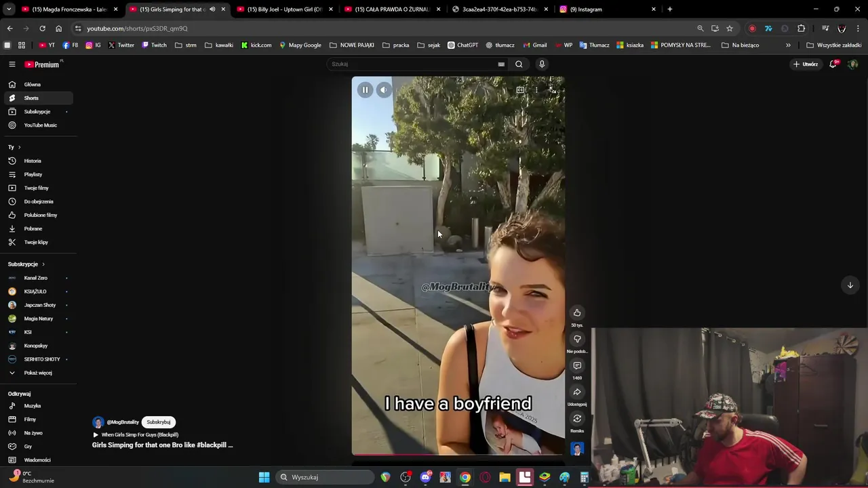Open Muzyka under Odkrywaj
The height and width of the screenshot is (488, 868).
coord(38,406)
